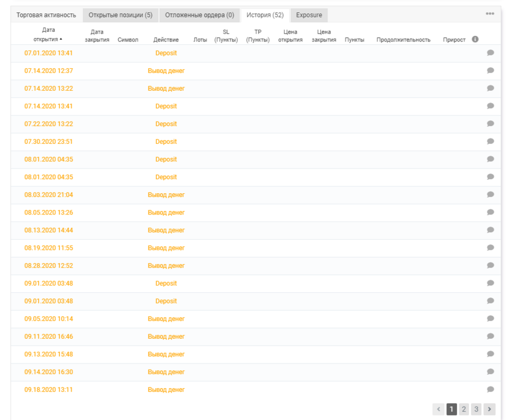The width and height of the screenshot is (507, 420).
Task: Click Вывод денег in 08.13.2020 14:44 row
Action: coord(166,230)
